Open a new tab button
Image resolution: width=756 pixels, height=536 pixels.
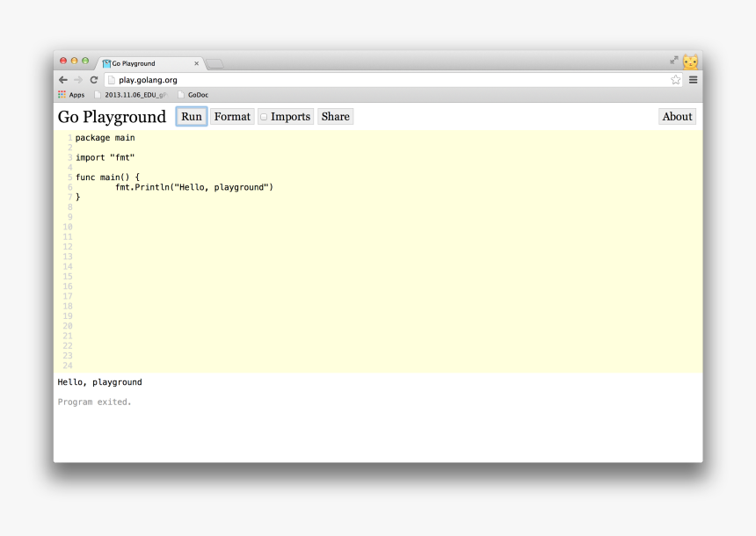click(214, 63)
